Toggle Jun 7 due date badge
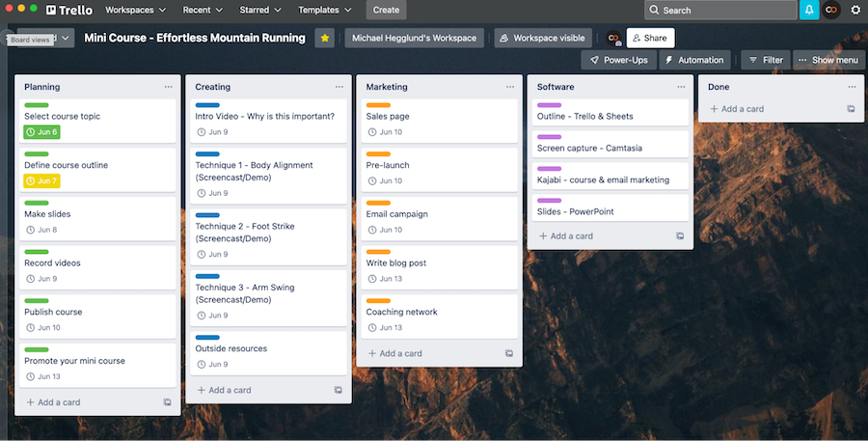Viewport: 868px width, 441px height. click(x=41, y=180)
